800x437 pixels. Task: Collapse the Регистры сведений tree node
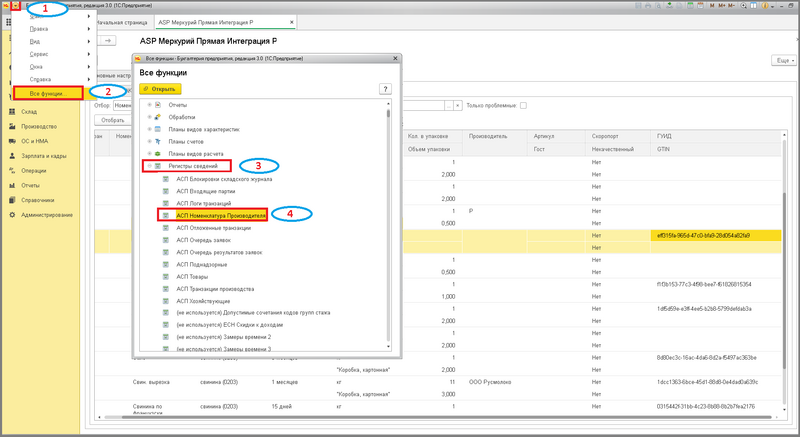(x=149, y=166)
